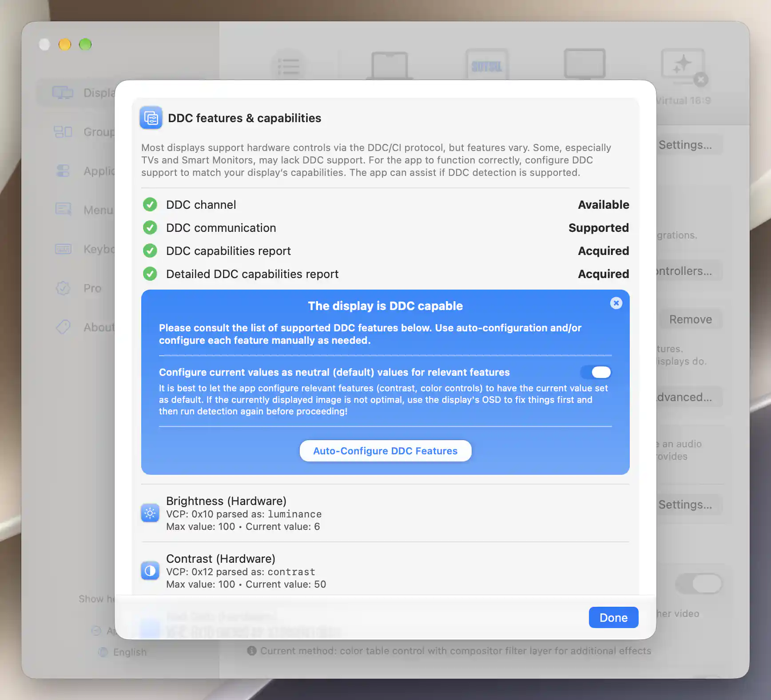The image size is (771, 700).
Task: Click the 'Available' status for DDC channel
Action: click(x=604, y=205)
